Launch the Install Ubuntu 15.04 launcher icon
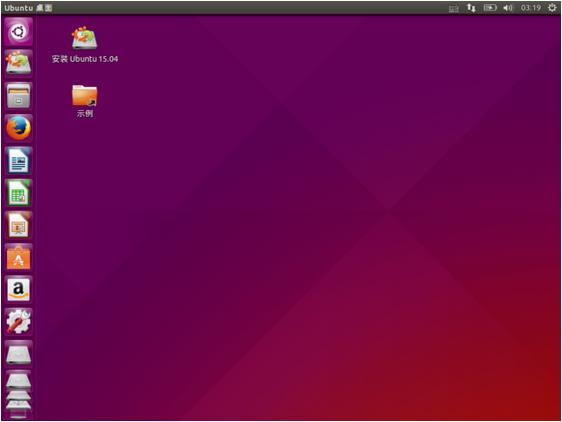Image resolution: width=562 pixels, height=422 pixels. coord(18,63)
